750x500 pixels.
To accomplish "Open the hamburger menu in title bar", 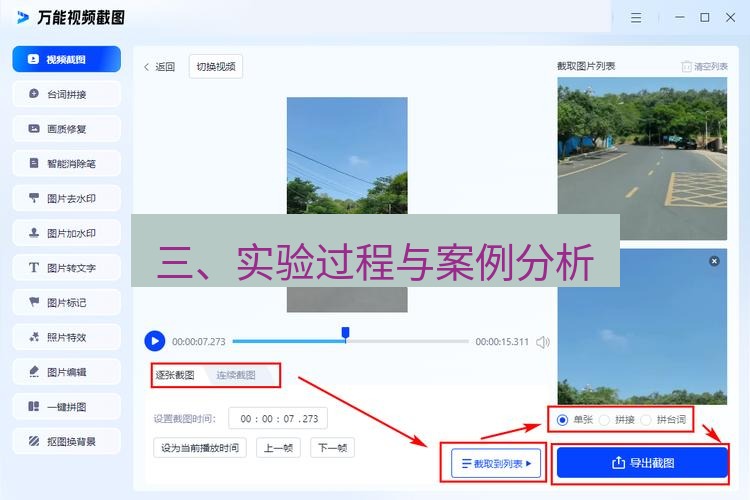I will click(x=636, y=18).
